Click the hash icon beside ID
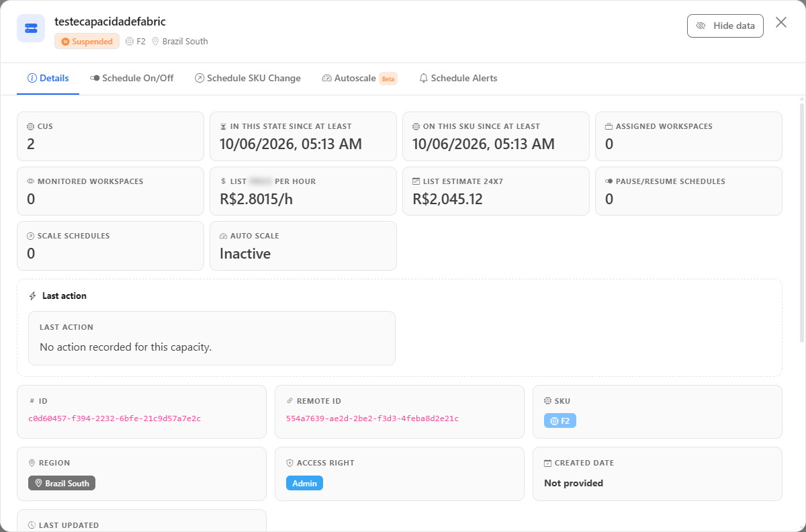The image size is (806, 532). (x=32, y=401)
